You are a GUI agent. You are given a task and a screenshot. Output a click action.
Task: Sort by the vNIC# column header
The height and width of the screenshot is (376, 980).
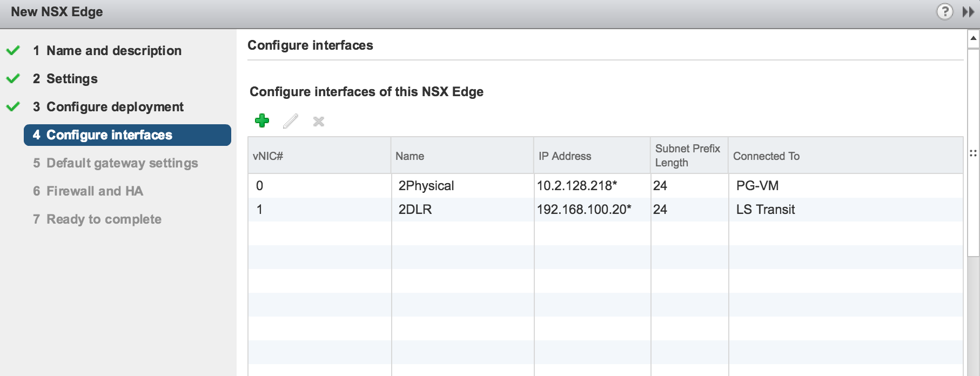click(319, 156)
